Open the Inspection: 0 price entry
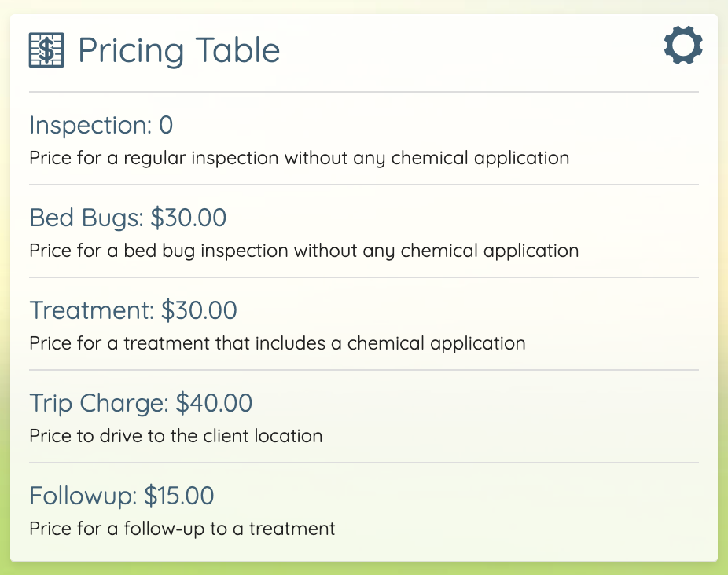 coord(101,126)
